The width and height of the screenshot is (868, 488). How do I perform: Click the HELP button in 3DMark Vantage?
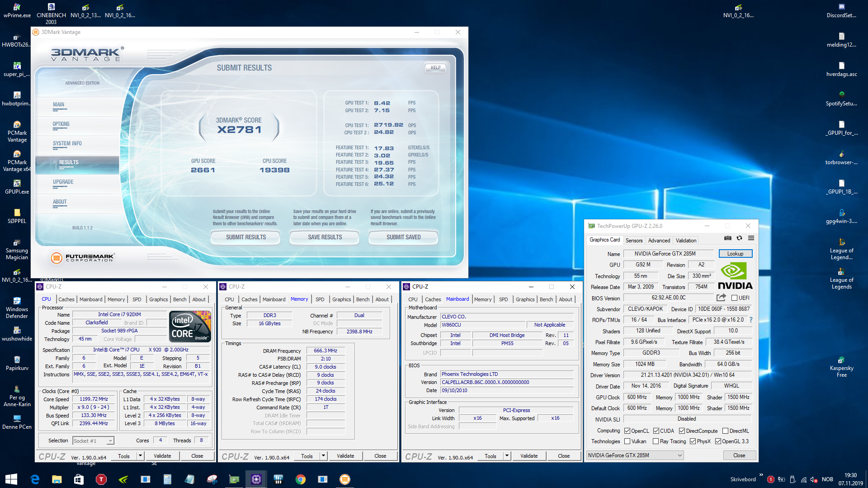click(435, 67)
